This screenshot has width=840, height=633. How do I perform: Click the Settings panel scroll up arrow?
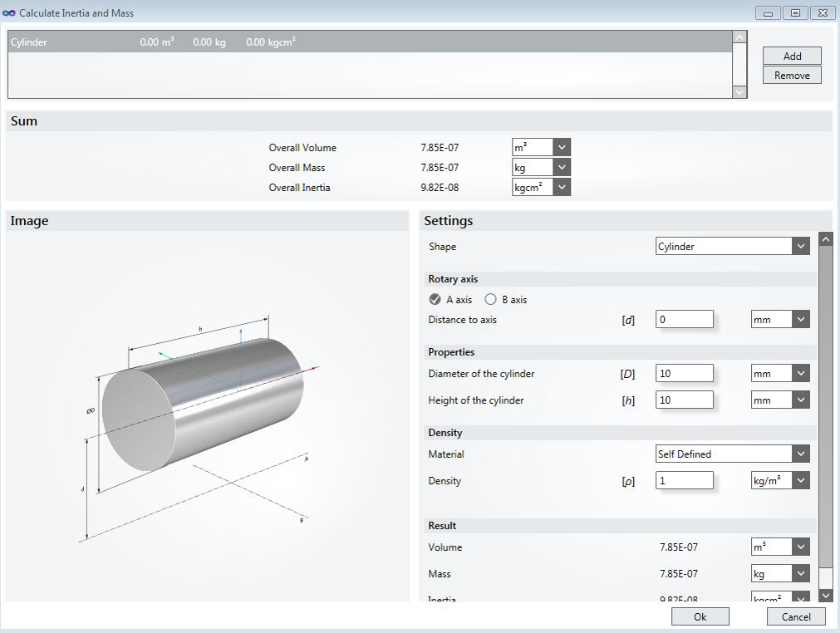[826, 239]
